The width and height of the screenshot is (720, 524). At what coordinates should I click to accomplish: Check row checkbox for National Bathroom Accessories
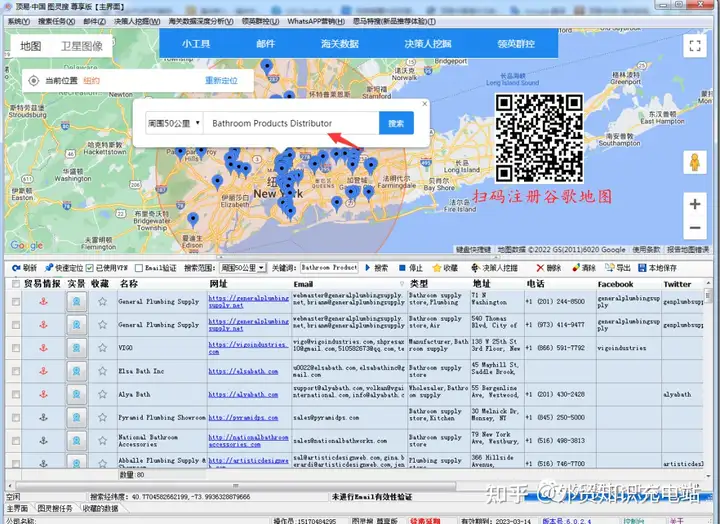click(x=16, y=440)
